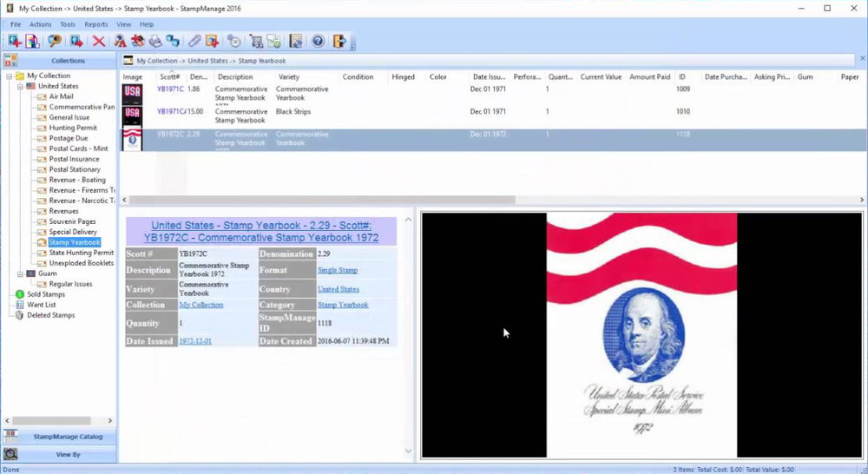
Task: Follow the My Collection link in details
Action: click(x=201, y=305)
